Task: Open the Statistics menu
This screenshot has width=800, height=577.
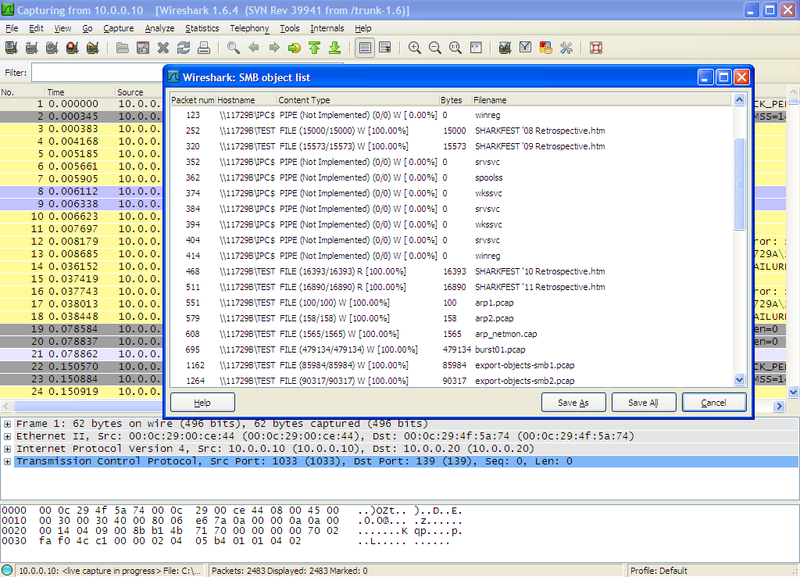Action: click(202, 29)
